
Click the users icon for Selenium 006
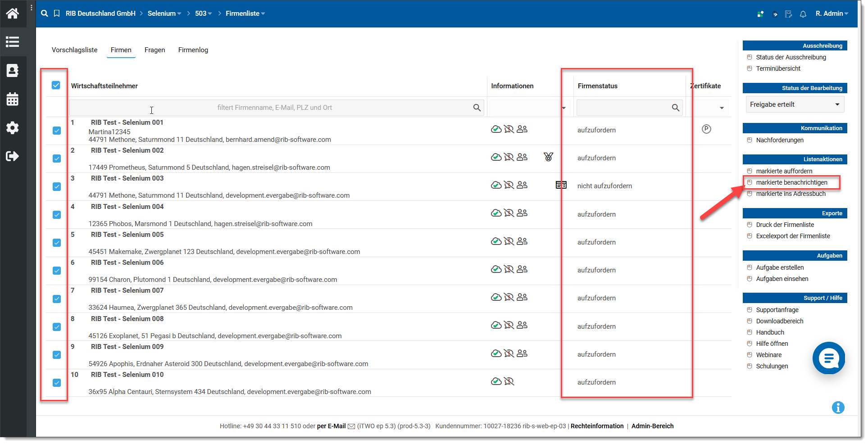point(522,269)
